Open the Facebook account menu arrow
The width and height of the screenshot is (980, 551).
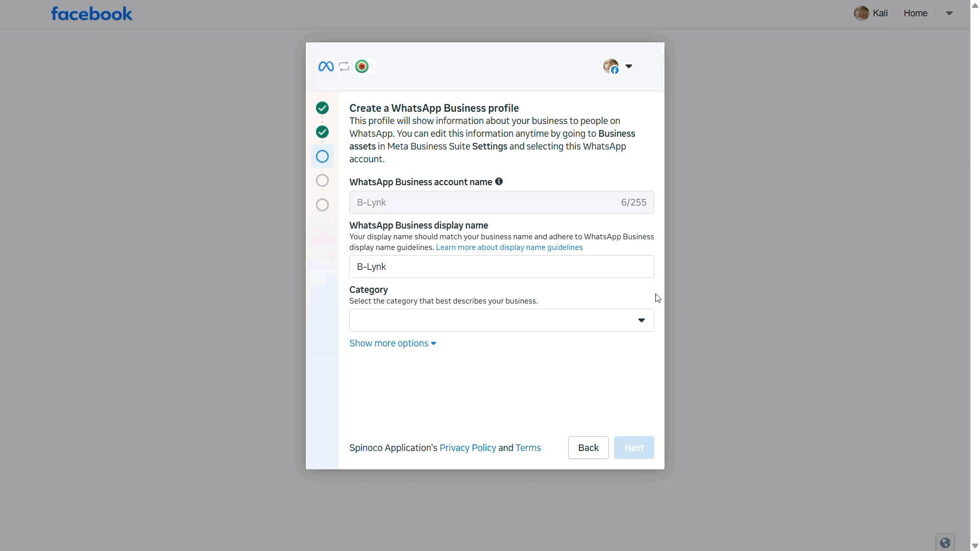[x=949, y=13]
